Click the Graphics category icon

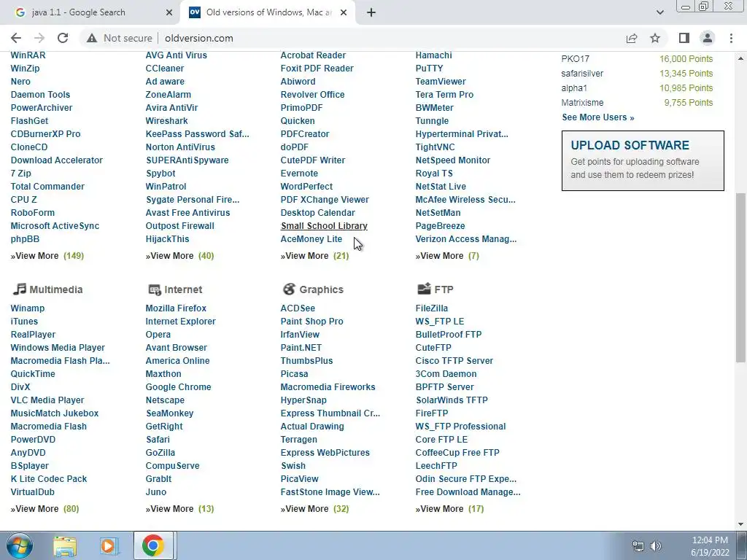[x=289, y=289]
